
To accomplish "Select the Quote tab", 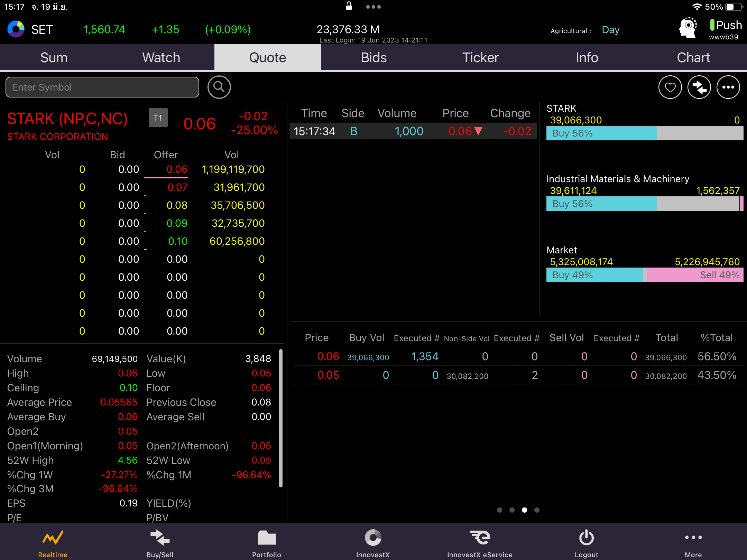I will tap(268, 57).
